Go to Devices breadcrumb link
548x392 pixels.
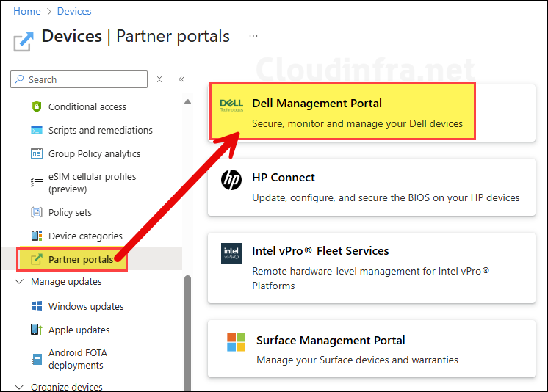click(74, 11)
